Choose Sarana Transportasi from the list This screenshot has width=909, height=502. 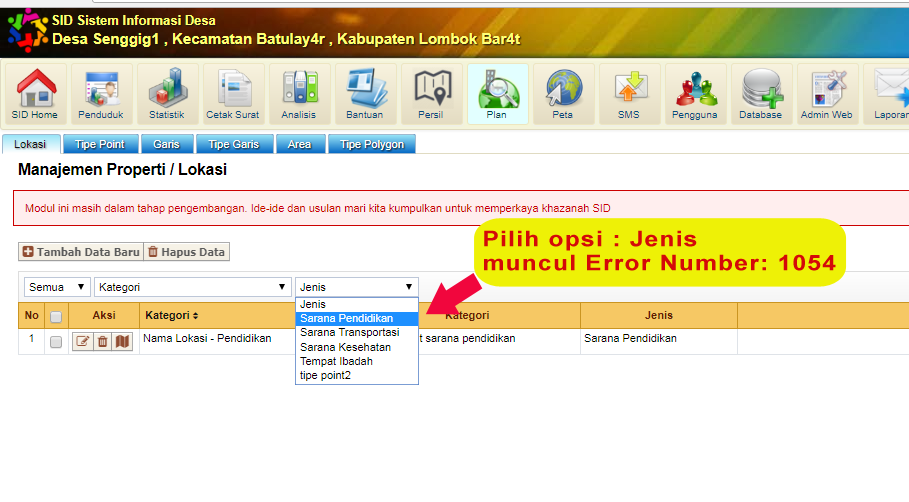coord(357,333)
